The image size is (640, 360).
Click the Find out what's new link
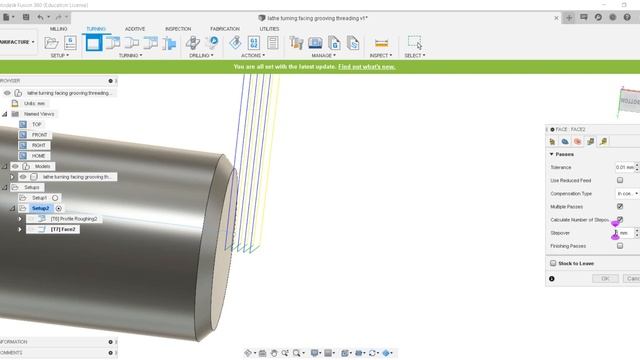point(367,67)
